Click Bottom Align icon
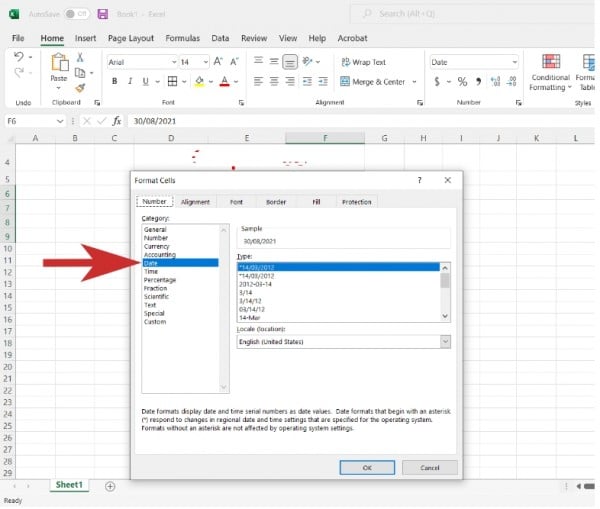The image size is (600, 509). coord(290,62)
